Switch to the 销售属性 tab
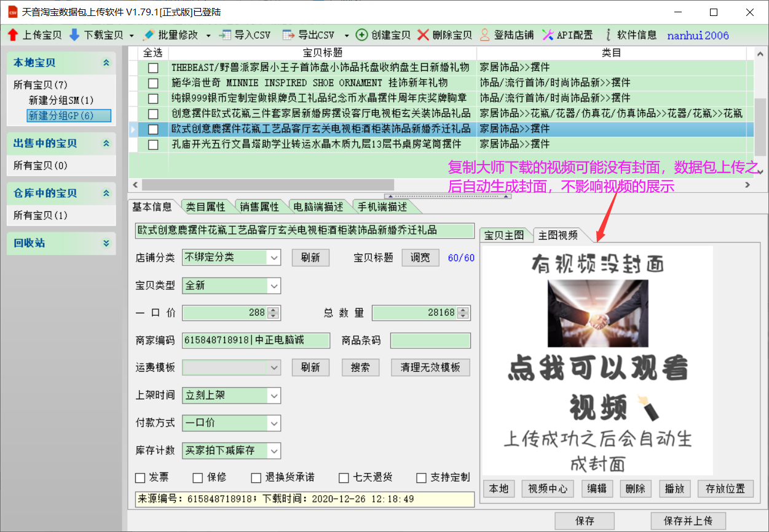This screenshot has width=769, height=532. (x=259, y=207)
